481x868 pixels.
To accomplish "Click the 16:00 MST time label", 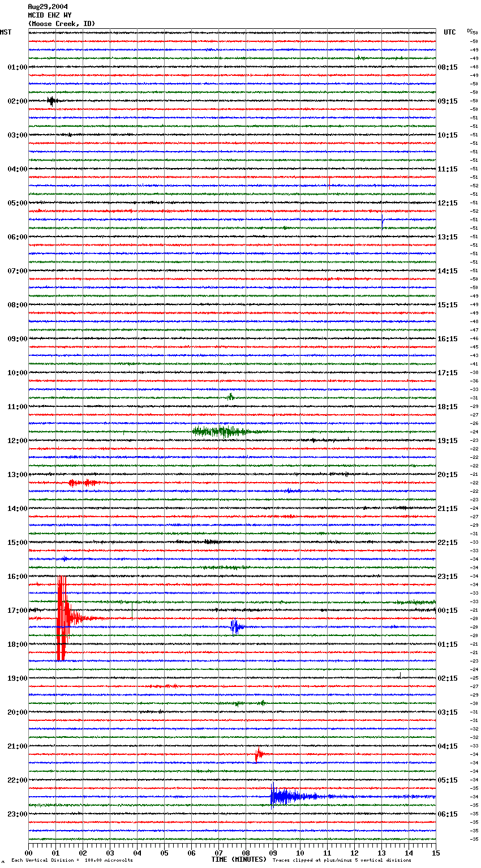I will click(x=18, y=577).
